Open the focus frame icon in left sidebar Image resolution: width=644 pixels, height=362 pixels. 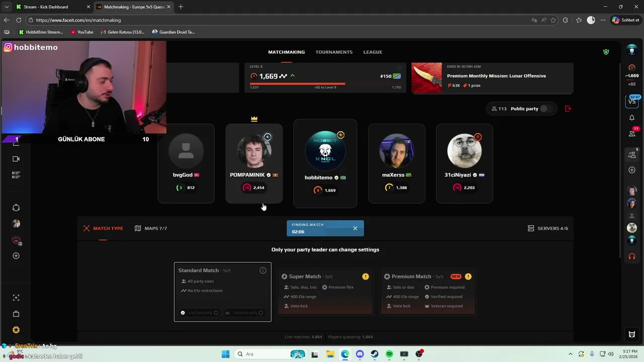pyautogui.click(x=16, y=298)
